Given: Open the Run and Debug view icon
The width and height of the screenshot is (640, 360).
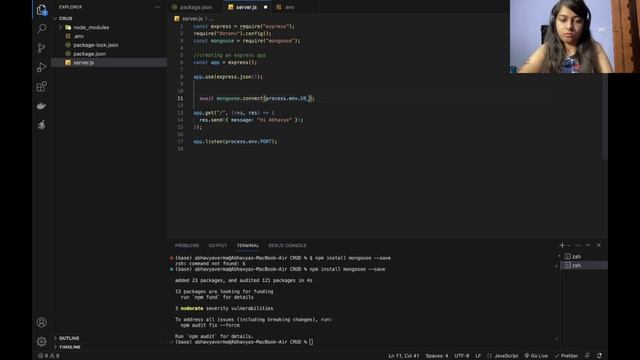Looking at the screenshot, I should pos(42,67).
